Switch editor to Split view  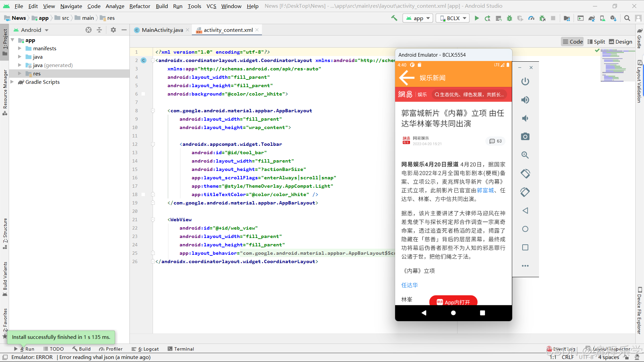point(596,42)
